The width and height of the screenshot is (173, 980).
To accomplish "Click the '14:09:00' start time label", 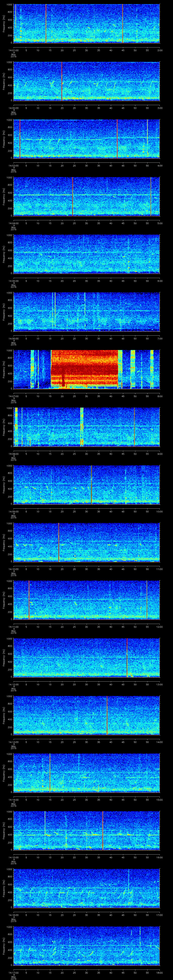I will [13, 511].
